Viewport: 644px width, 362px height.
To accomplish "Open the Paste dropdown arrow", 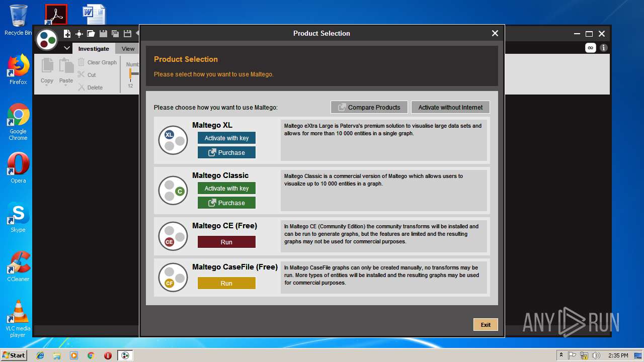I will pyautogui.click(x=66, y=86).
